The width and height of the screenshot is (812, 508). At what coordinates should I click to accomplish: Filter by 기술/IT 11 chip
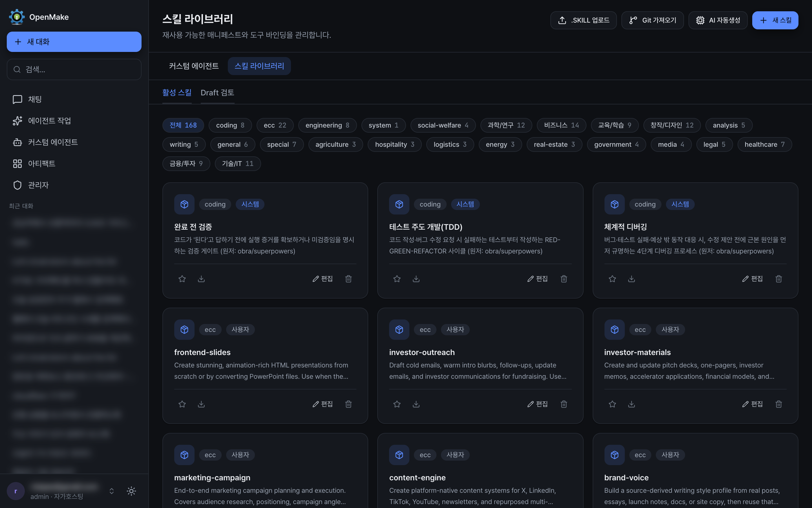pos(238,163)
